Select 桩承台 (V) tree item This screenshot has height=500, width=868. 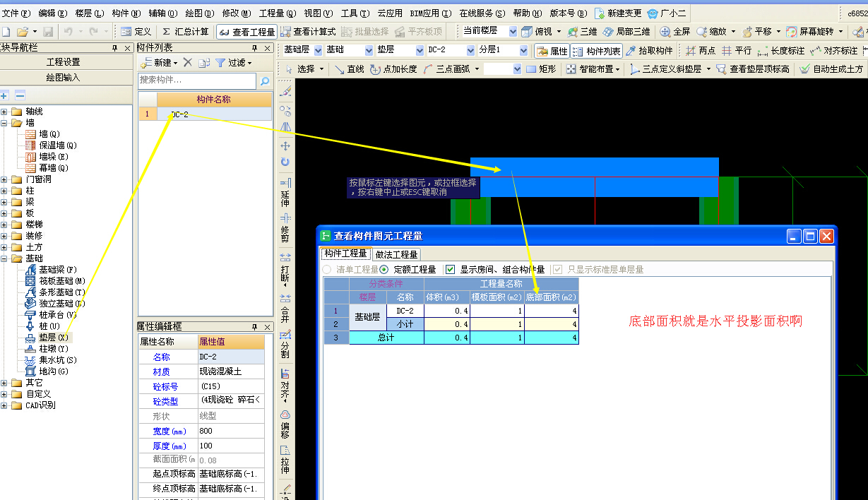(x=51, y=315)
